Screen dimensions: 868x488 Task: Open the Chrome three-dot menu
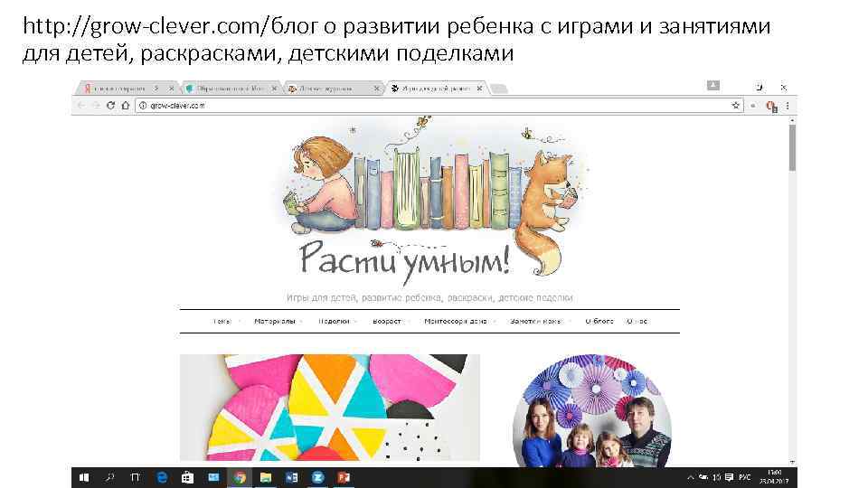788,105
